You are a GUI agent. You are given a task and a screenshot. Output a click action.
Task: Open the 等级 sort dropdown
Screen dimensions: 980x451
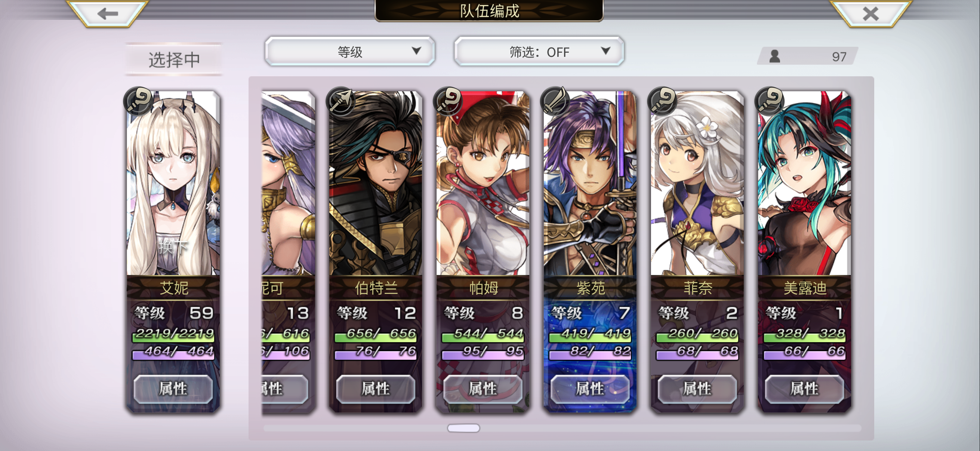click(349, 51)
